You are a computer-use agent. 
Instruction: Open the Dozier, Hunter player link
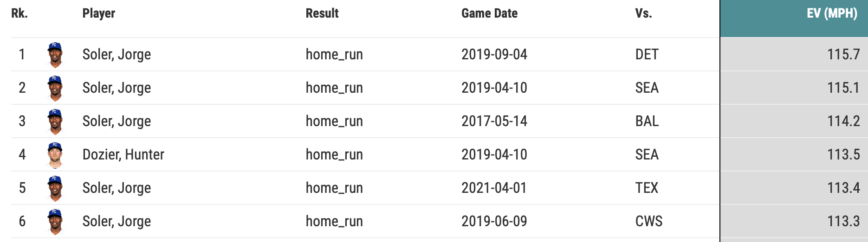tap(123, 154)
